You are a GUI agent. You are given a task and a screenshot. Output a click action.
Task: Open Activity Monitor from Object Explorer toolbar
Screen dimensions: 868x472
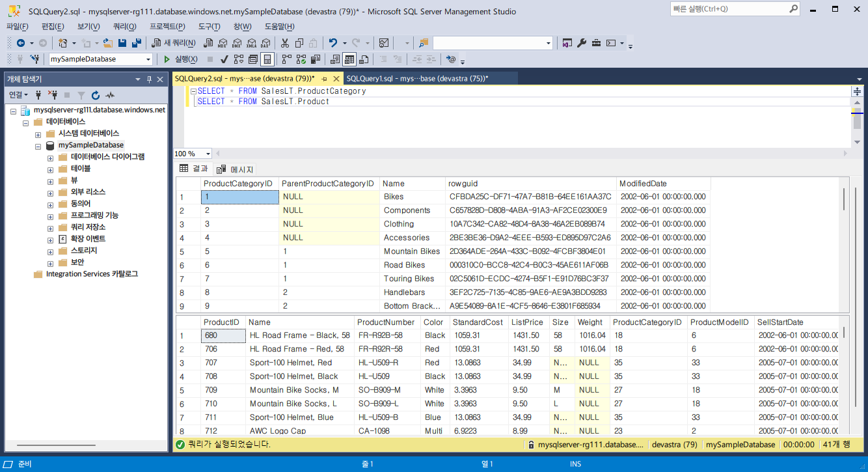coord(110,95)
